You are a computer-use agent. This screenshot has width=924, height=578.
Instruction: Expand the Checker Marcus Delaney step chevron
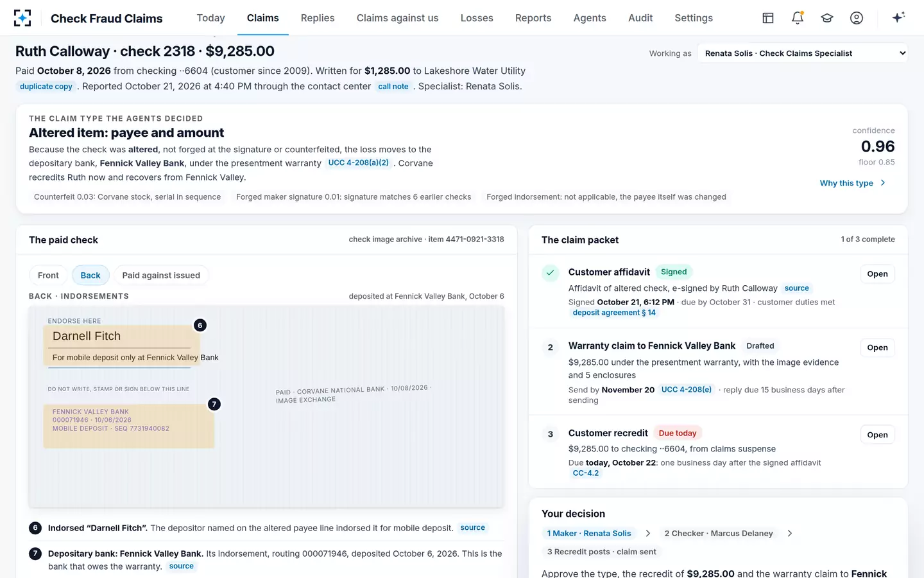(790, 533)
